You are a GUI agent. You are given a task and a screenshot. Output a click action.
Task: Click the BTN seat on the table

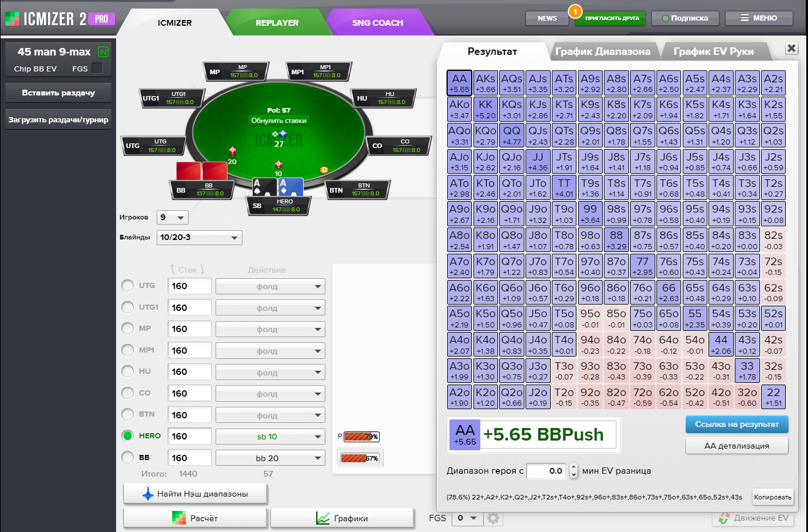click(x=359, y=190)
